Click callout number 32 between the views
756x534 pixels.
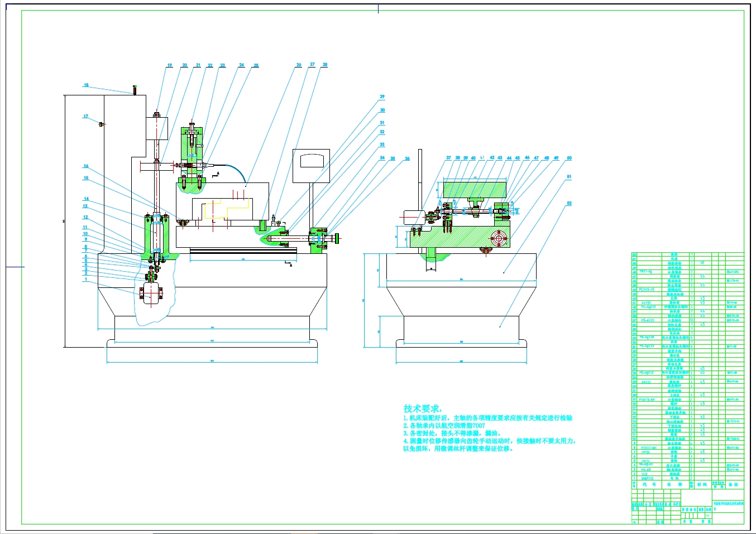pyautogui.click(x=382, y=132)
